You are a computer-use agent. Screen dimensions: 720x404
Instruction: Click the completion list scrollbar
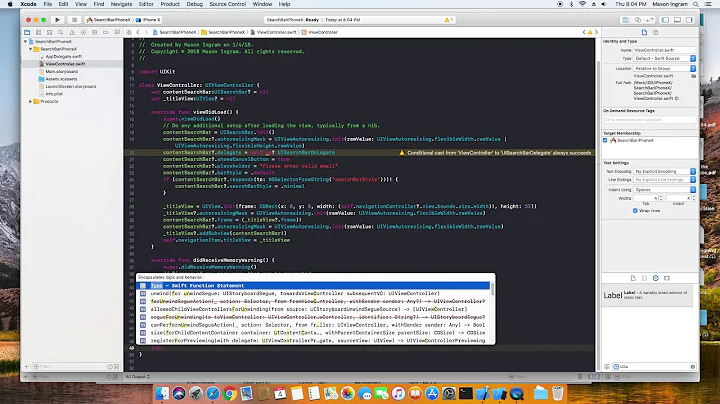[x=493, y=289]
